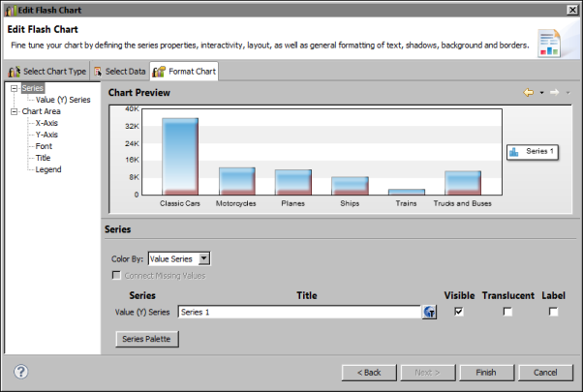Collapse the Series tree node

coord(14,88)
